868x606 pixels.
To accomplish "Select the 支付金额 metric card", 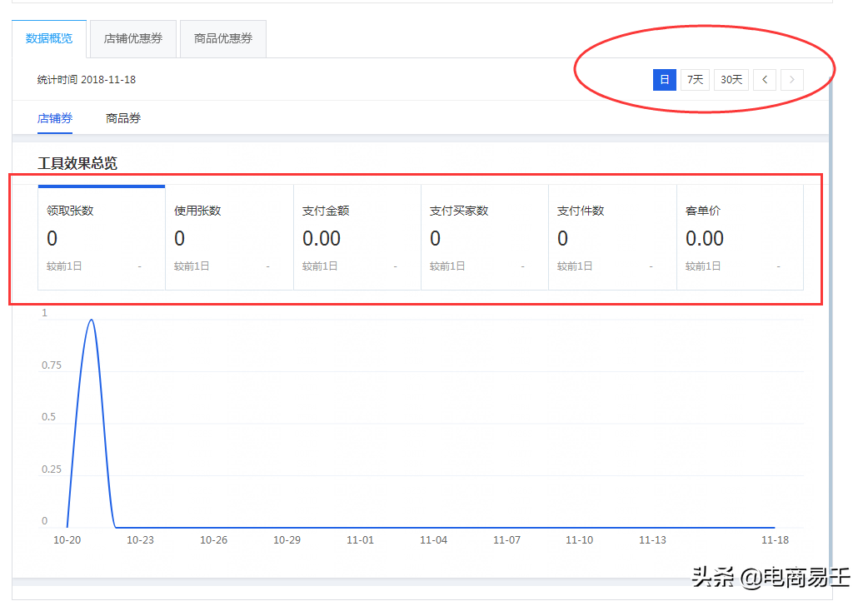I will pyautogui.click(x=357, y=237).
